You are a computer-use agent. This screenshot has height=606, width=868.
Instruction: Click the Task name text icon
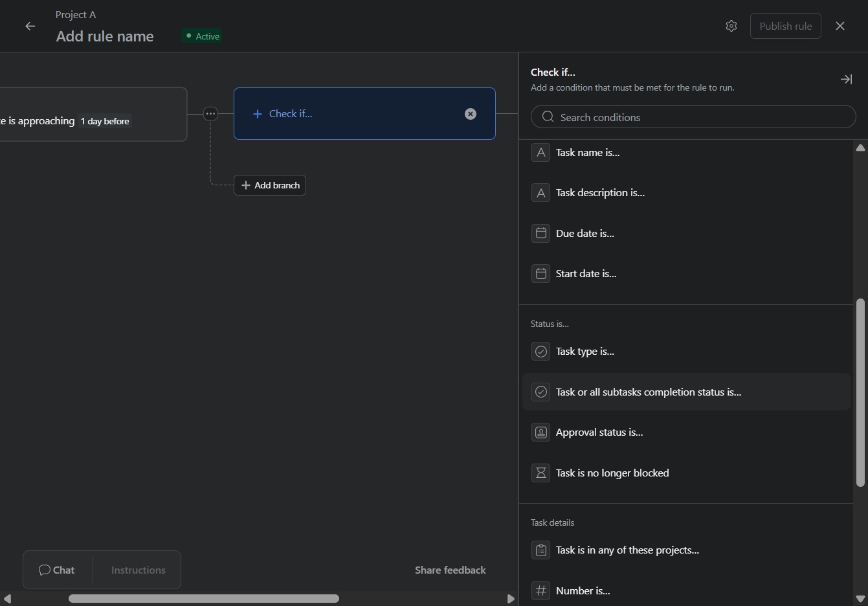pyautogui.click(x=541, y=153)
